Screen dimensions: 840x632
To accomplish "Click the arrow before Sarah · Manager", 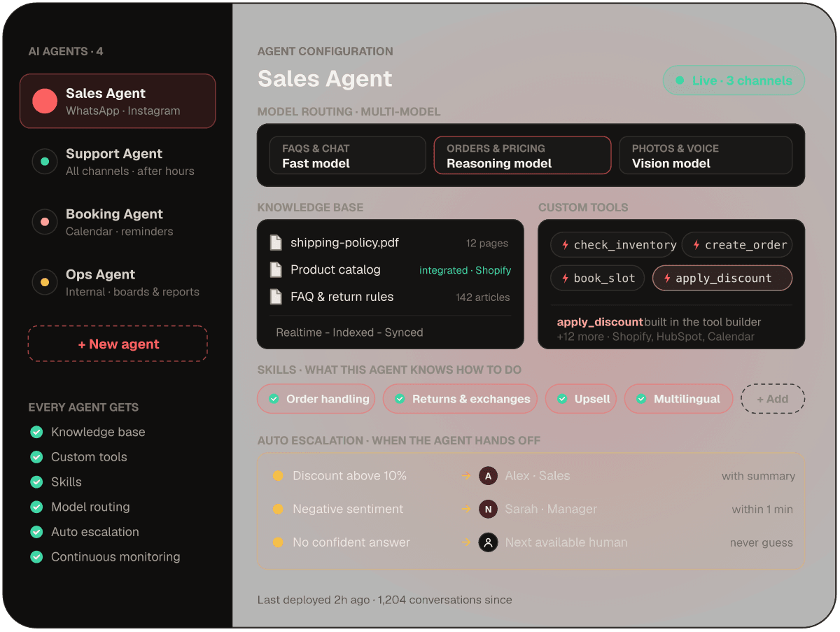I will tap(466, 509).
